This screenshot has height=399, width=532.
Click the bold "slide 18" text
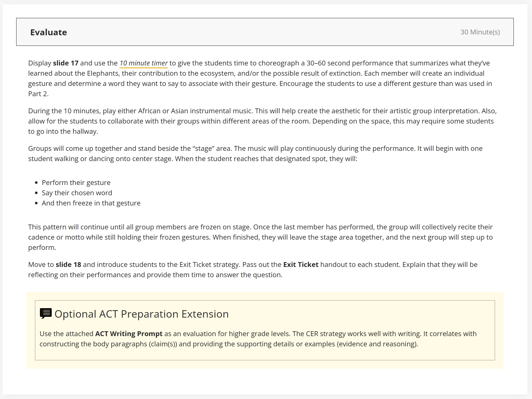point(68,265)
